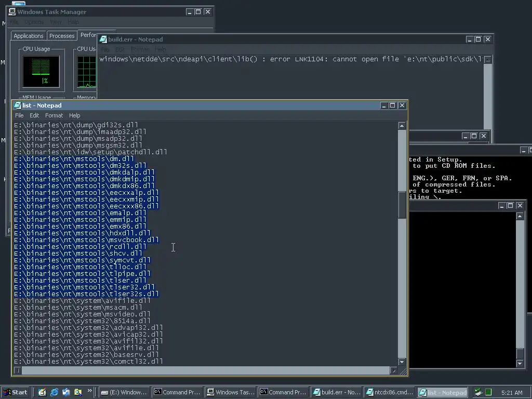The width and height of the screenshot is (532, 399).
Task: Click line E:\binaries\nt\mstools\dmkdx86.dll
Action: tap(84, 186)
